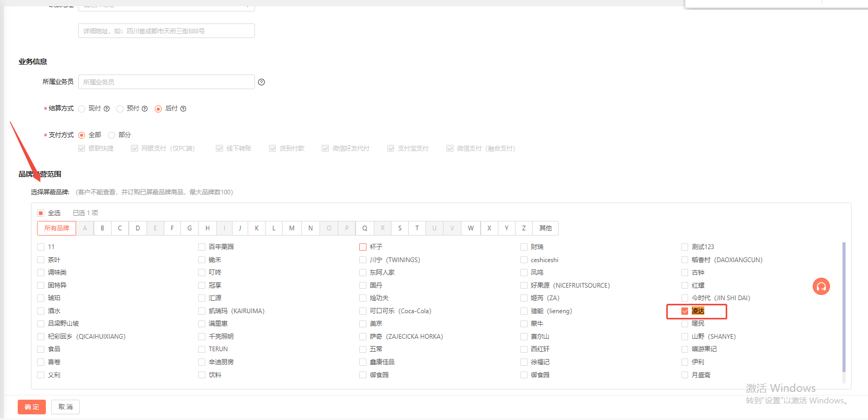Show brands under the letter H tab
The width and height of the screenshot is (868, 420).
[x=207, y=228]
